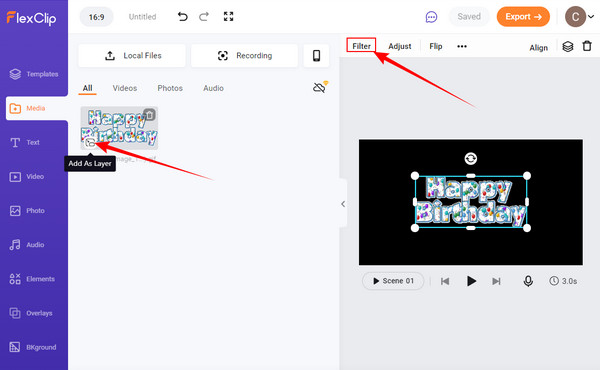Open the Elements sidebar section
600x370 pixels.
(32, 279)
